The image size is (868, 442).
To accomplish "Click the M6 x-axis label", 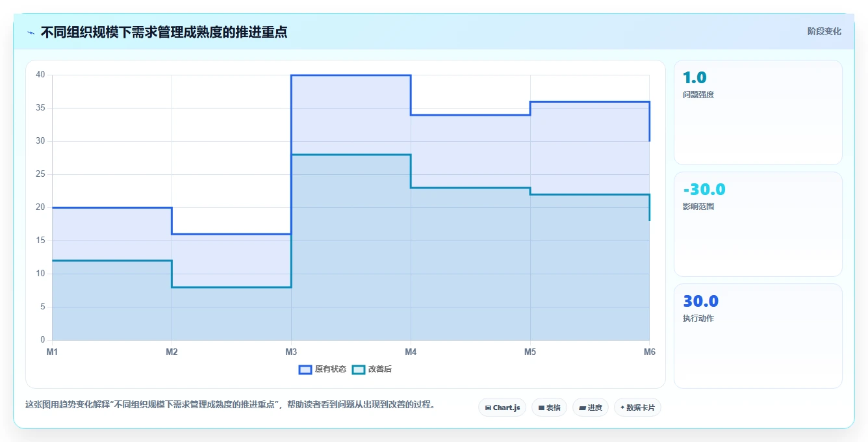I will 650,352.
